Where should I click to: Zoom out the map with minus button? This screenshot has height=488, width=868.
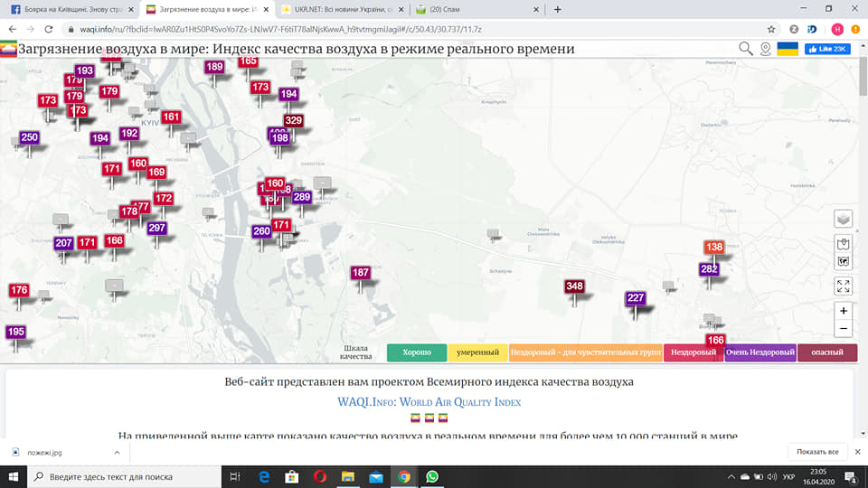[843, 329]
